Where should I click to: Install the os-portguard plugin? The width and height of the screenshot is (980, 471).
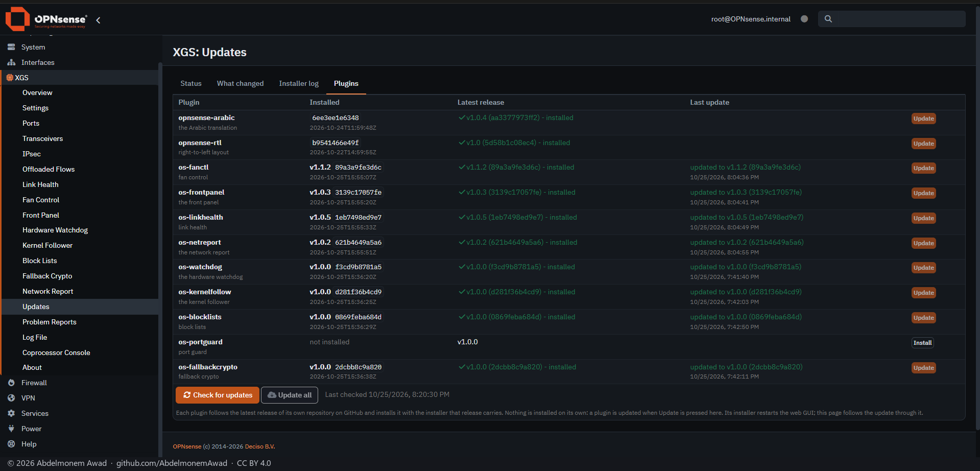922,343
